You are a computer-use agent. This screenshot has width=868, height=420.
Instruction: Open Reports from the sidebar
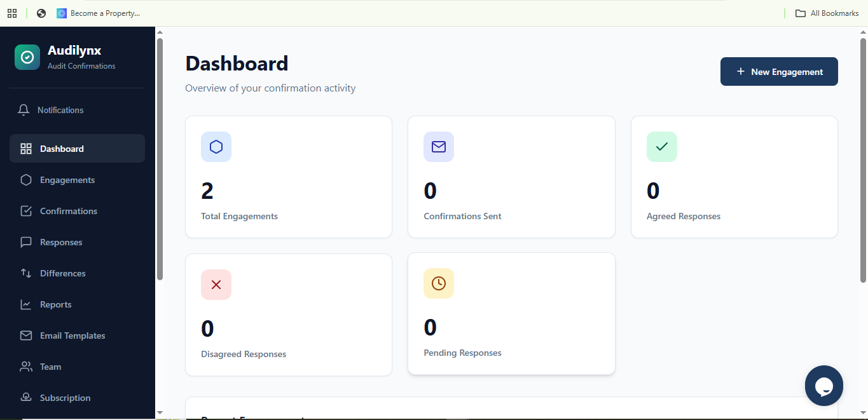(x=77, y=304)
